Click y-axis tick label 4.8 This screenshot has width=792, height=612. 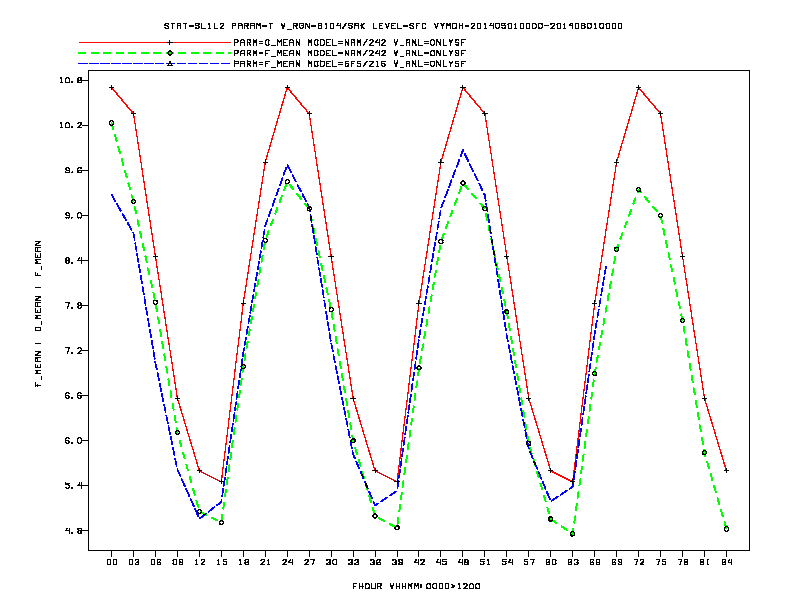(x=74, y=530)
